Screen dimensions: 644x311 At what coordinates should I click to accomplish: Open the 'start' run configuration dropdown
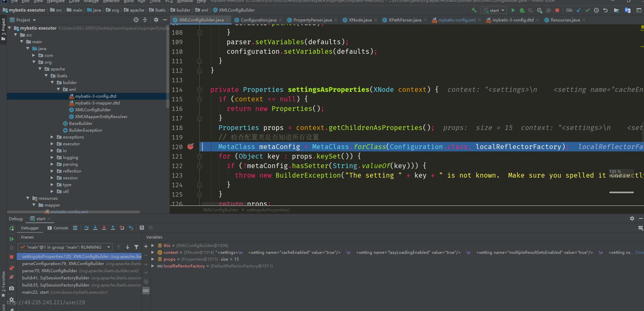(494, 10)
